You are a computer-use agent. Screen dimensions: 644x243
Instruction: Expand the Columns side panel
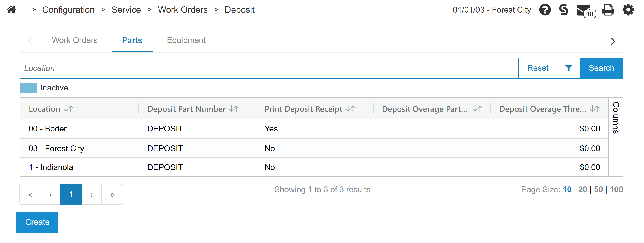pyautogui.click(x=616, y=118)
